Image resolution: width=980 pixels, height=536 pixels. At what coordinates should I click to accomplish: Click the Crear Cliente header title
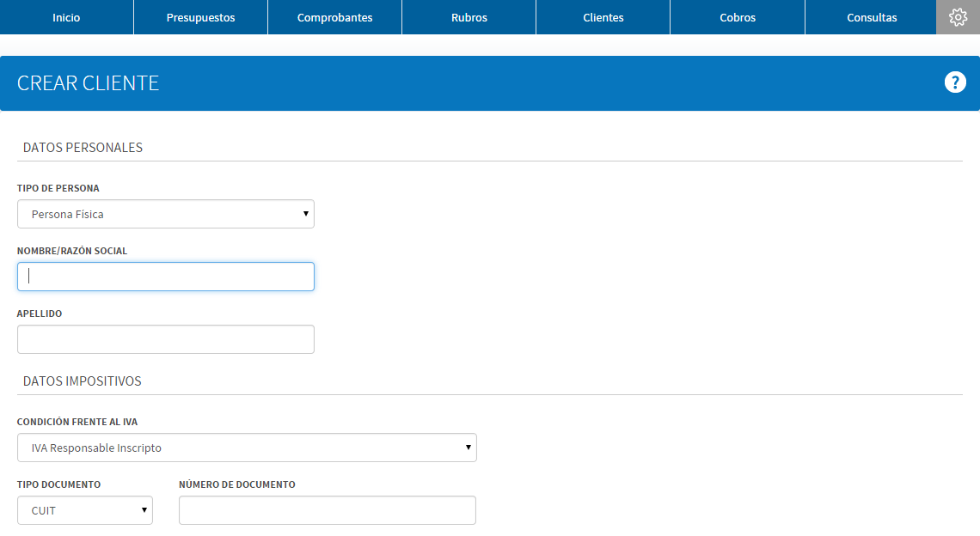point(89,83)
